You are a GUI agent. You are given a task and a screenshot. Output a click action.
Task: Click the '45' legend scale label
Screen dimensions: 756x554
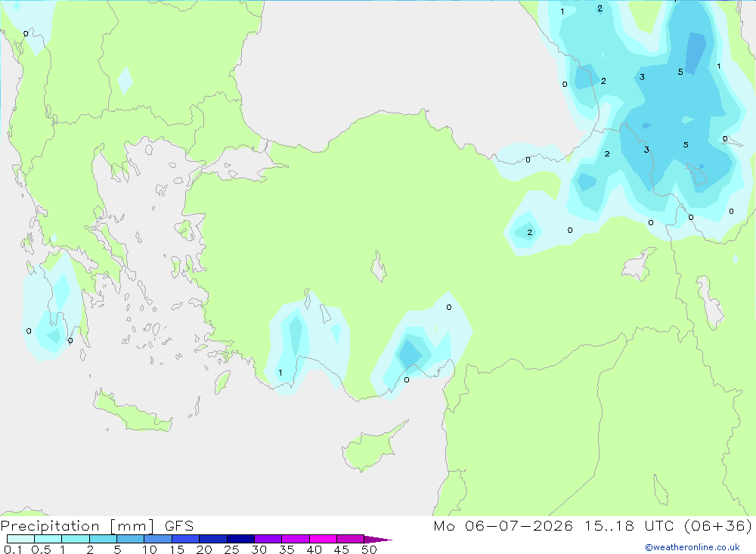coord(342,549)
